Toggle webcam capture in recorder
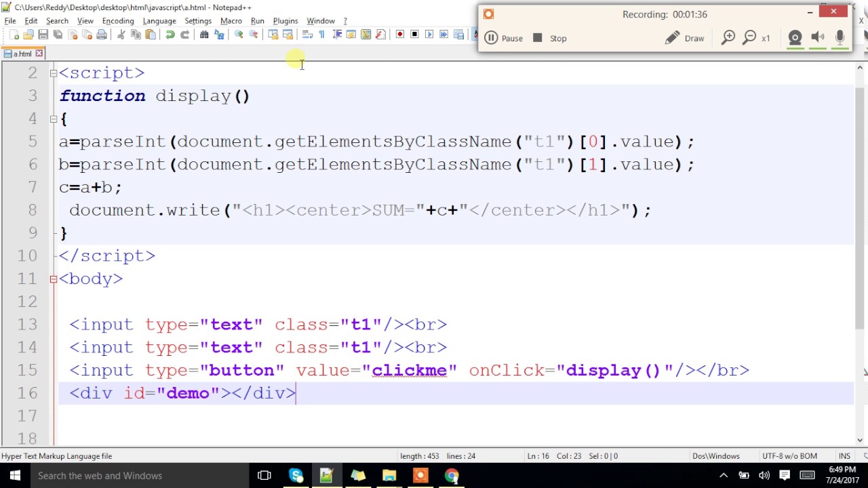Viewport: 868px width, 488px height. pyautogui.click(x=795, y=38)
